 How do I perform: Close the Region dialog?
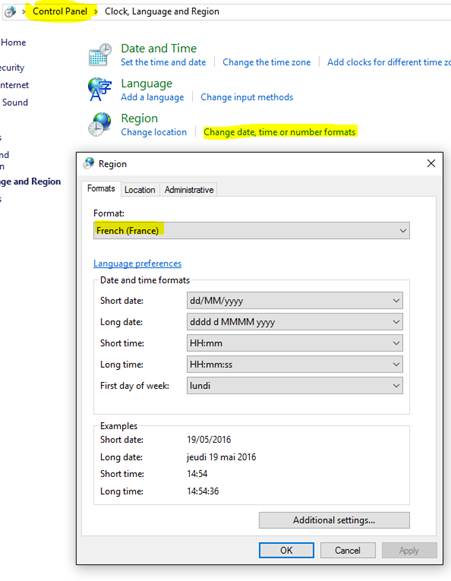[x=431, y=163]
